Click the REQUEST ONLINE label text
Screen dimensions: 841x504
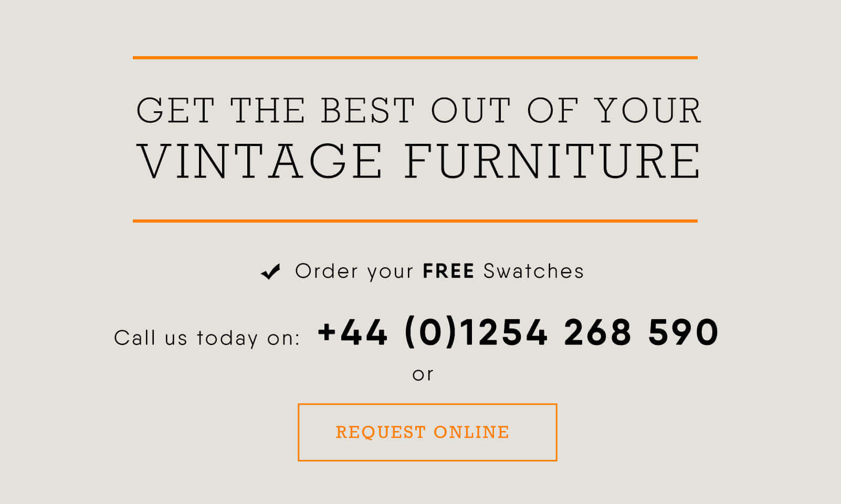[422, 432]
